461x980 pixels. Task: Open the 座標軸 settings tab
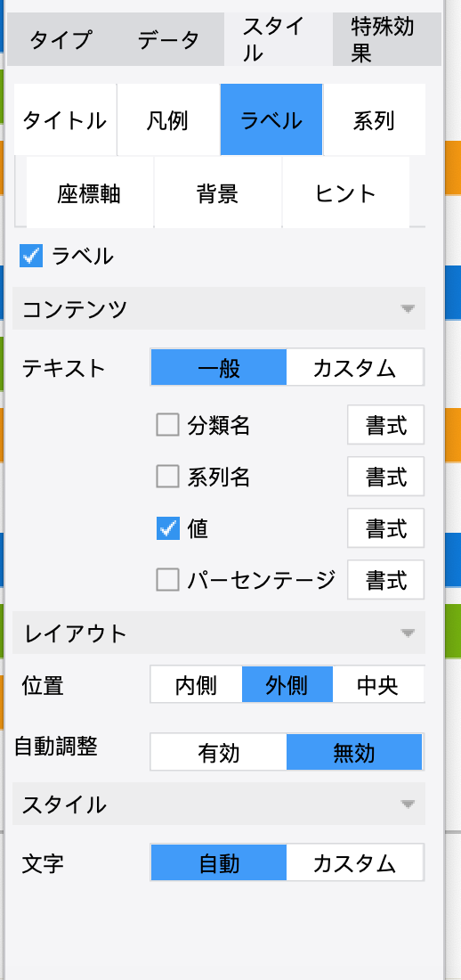pyautogui.click(x=89, y=192)
